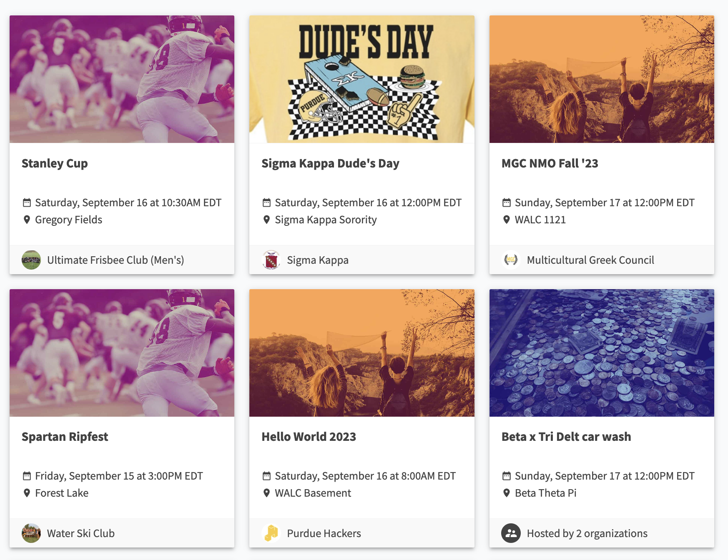Click the Multicultural Greek Council logo icon
The image size is (728, 560).
click(x=511, y=260)
